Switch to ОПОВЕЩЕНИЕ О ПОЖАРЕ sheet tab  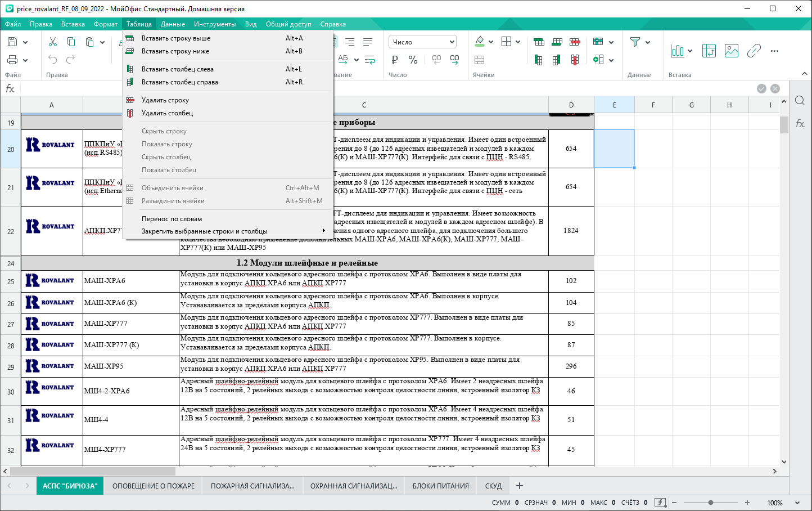tap(153, 486)
